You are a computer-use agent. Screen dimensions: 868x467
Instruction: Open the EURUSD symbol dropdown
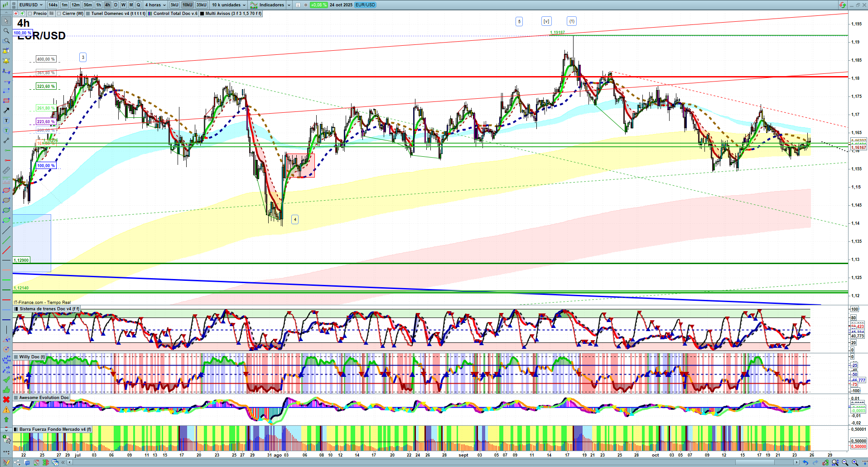(x=31, y=5)
